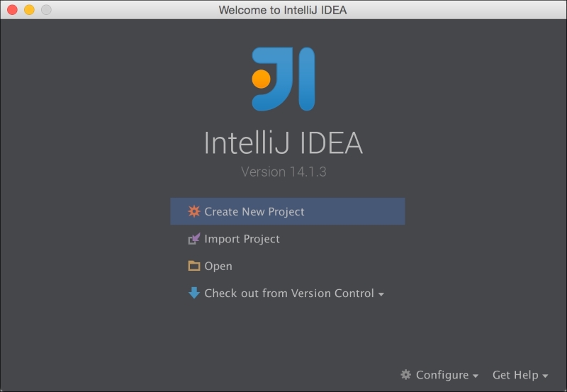
Task: Choose Import Project option
Action: point(242,239)
